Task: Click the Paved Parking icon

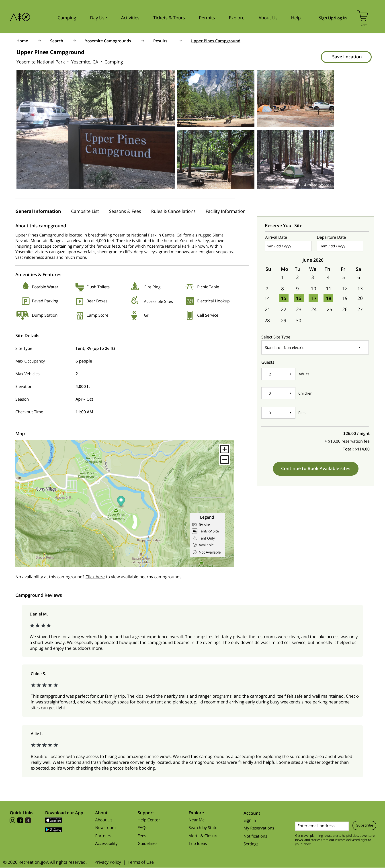Action: (x=25, y=301)
